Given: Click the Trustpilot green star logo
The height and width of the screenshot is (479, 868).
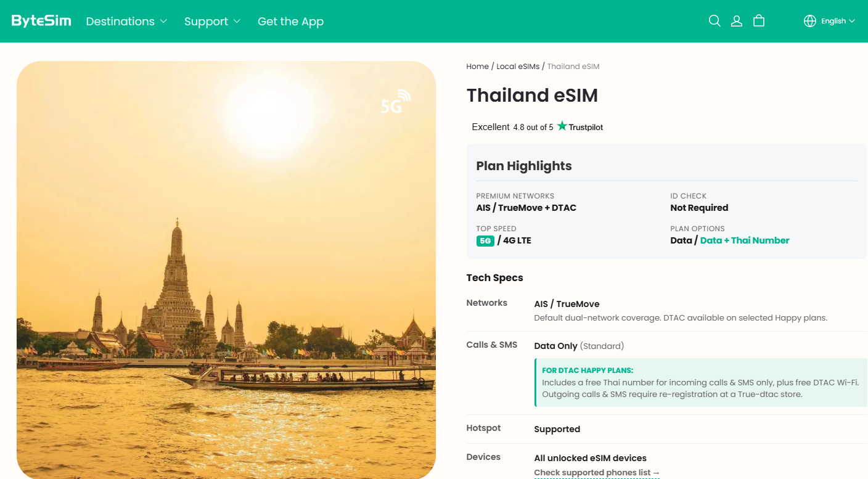Looking at the screenshot, I should (x=562, y=126).
